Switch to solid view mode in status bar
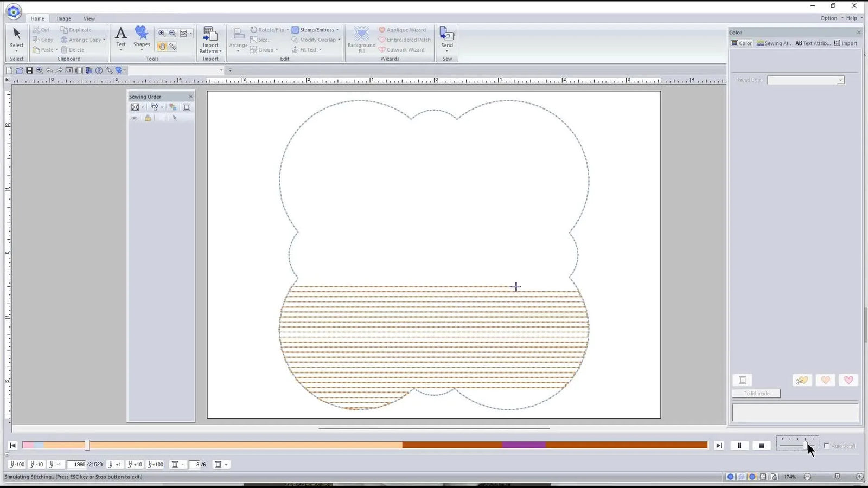The image size is (868, 488). [x=730, y=477]
